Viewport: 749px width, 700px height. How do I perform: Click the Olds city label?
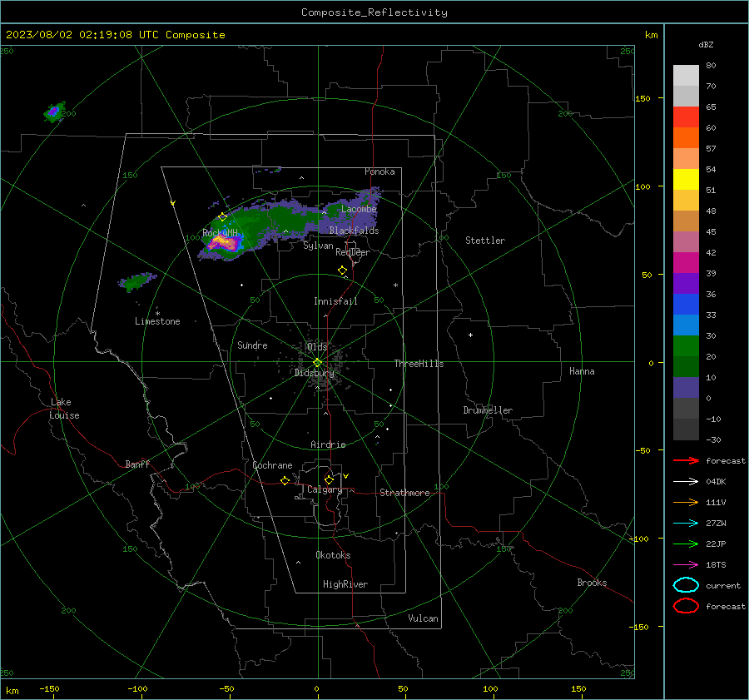click(x=317, y=347)
